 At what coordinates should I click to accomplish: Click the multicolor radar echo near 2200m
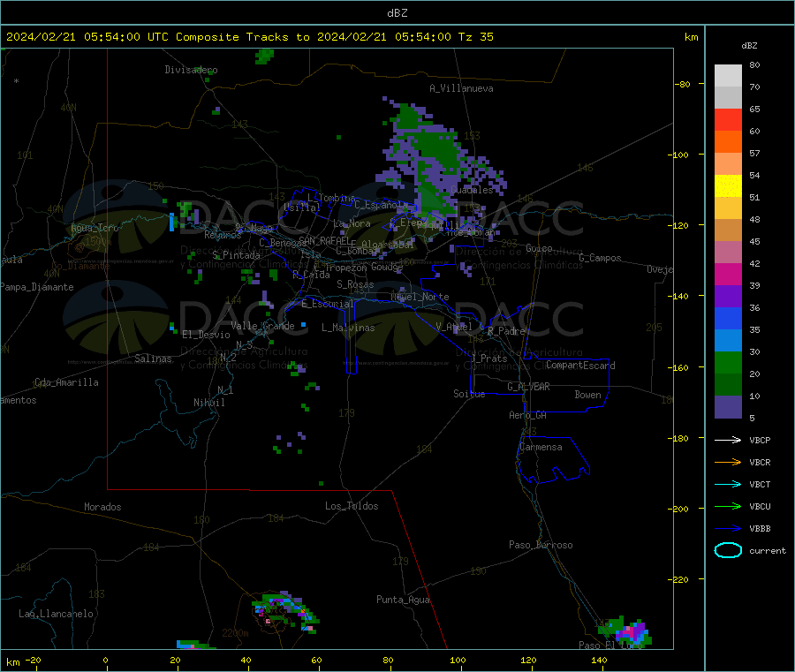[285, 611]
